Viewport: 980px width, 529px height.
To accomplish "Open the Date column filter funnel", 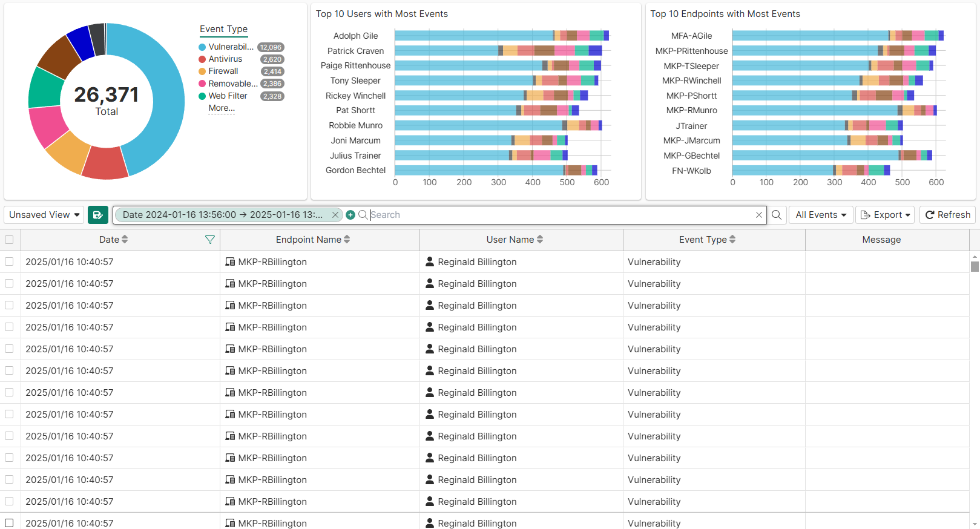I will pos(210,240).
